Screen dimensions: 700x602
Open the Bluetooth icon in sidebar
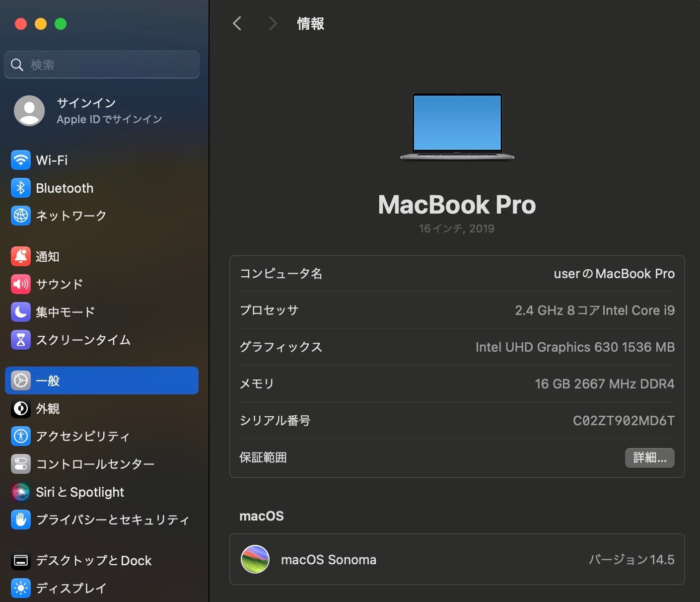click(x=21, y=188)
